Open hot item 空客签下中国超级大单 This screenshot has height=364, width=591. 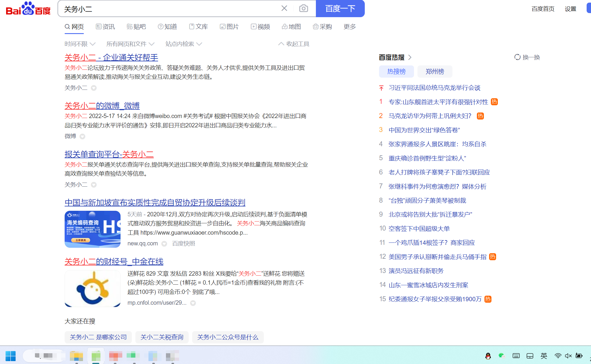tap(419, 229)
